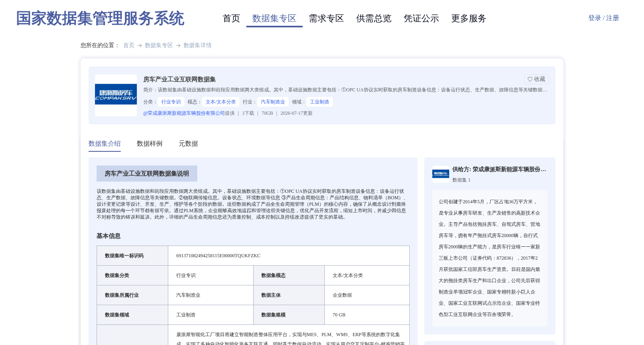This screenshot has height=345, width=644.
Task: Switch to 数据样例 tab
Action: [x=150, y=144]
